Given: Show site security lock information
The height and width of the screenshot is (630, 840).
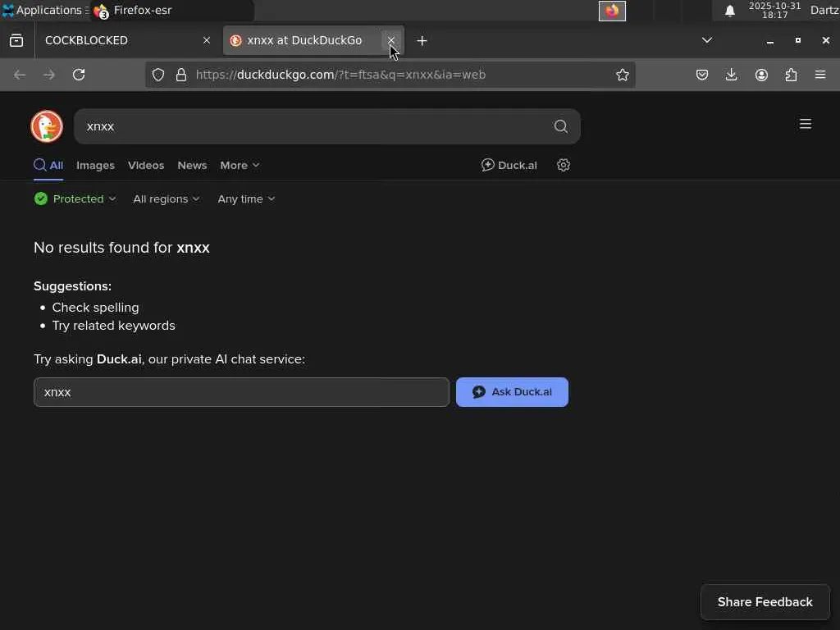Looking at the screenshot, I should pos(181,75).
